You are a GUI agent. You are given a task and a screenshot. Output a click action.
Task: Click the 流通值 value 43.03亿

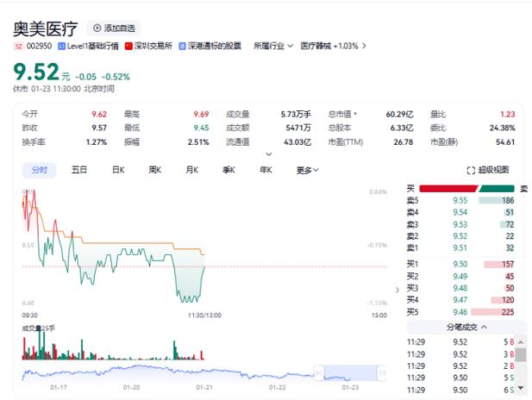[297, 142]
